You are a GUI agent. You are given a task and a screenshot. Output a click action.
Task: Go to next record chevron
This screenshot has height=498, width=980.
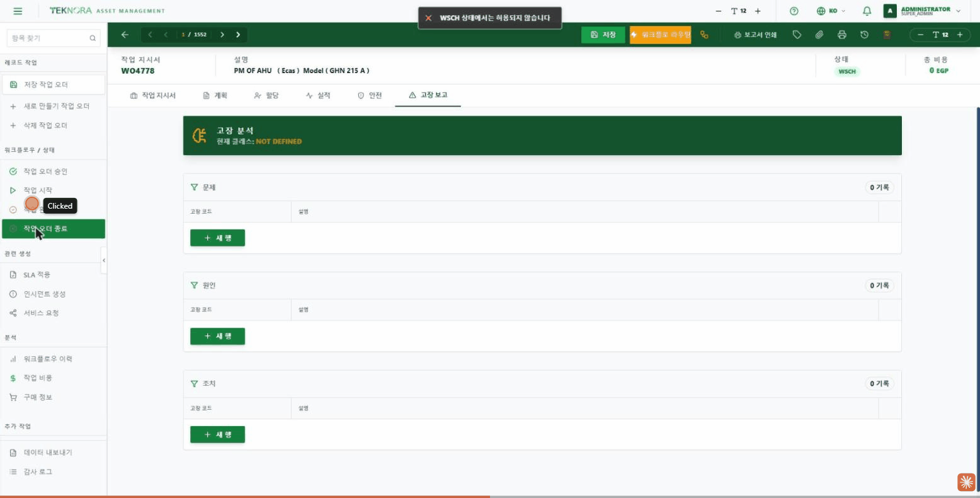(222, 35)
